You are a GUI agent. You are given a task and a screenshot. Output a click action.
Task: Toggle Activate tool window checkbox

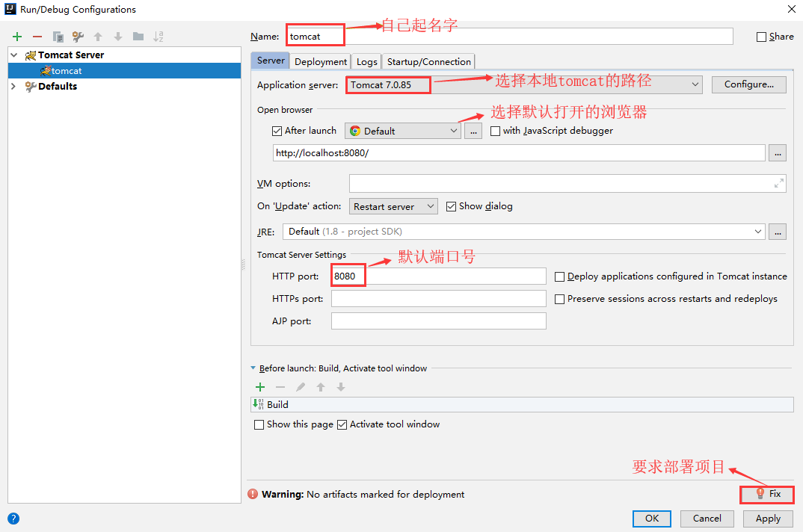(342, 424)
